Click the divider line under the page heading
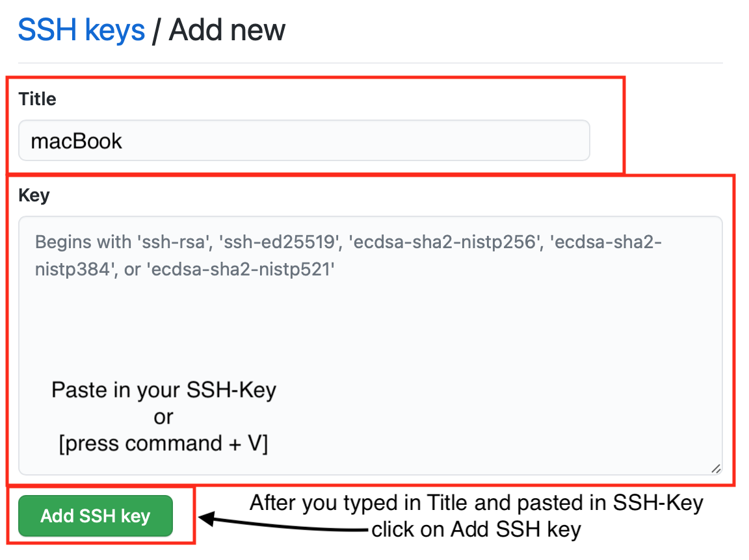This screenshot has height=560, width=749. 370,62
